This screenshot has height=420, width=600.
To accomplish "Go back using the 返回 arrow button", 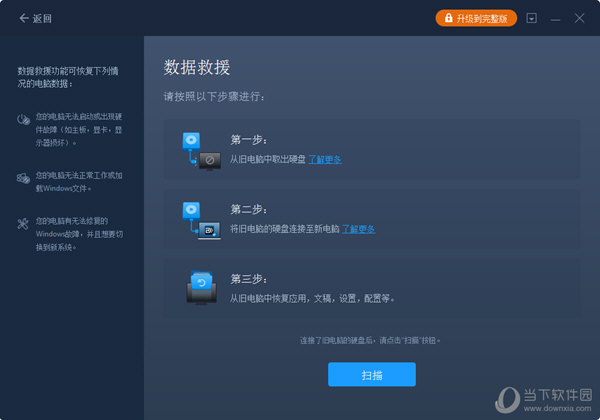I will 35,18.
